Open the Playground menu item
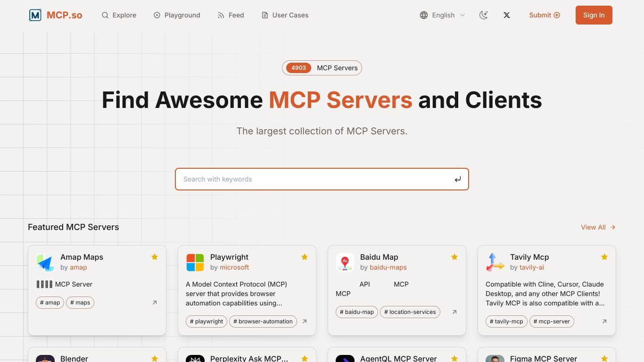The height and width of the screenshot is (362, 644). [177, 15]
